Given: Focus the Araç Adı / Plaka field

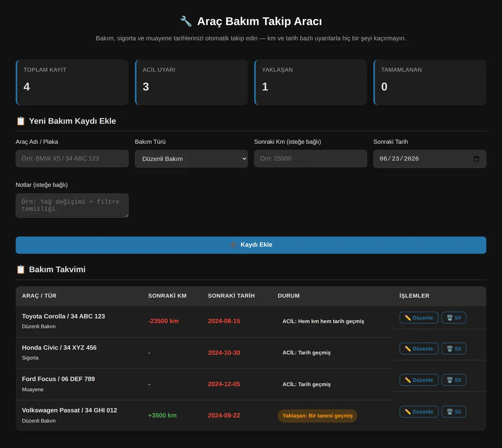Looking at the screenshot, I should [72, 158].
